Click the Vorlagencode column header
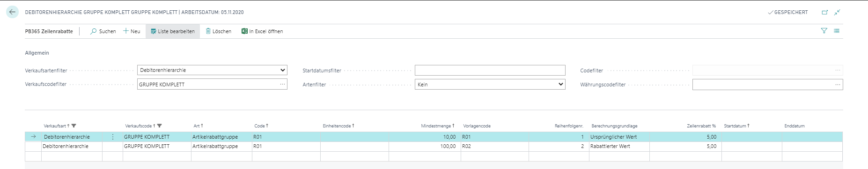 (x=477, y=126)
